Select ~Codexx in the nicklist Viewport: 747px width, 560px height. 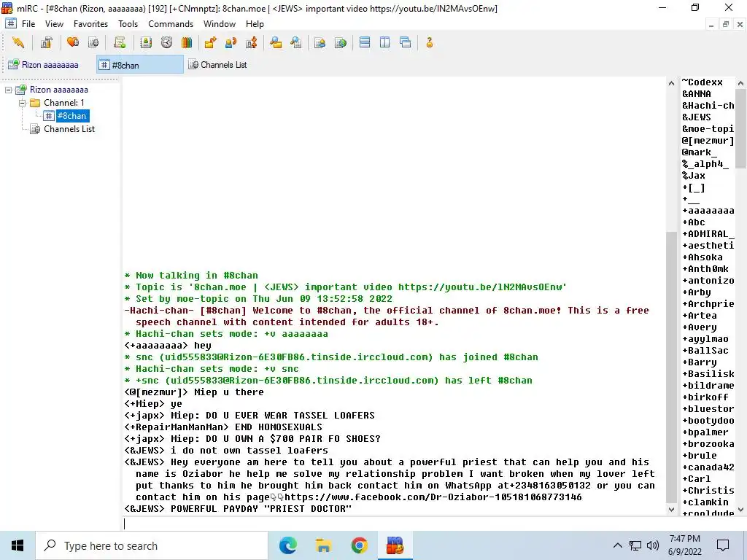click(703, 82)
